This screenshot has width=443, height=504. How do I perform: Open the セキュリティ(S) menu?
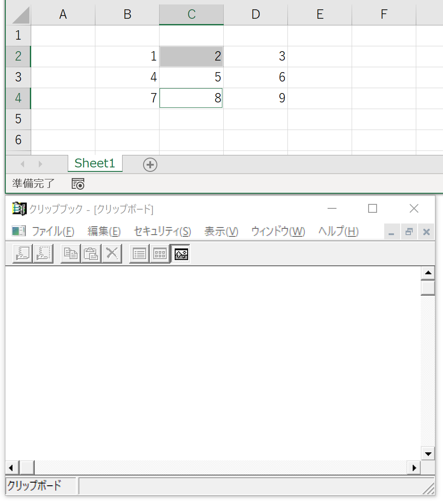point(163,232)
